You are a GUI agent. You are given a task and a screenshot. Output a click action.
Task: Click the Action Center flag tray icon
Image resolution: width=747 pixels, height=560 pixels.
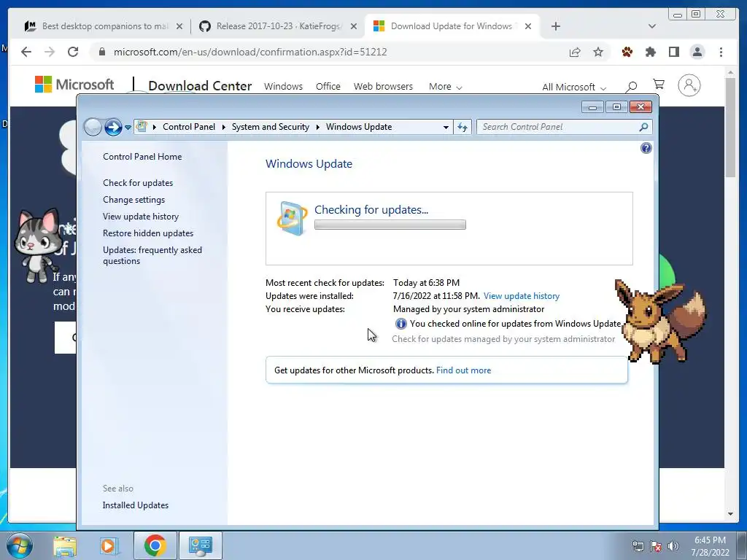656,546
